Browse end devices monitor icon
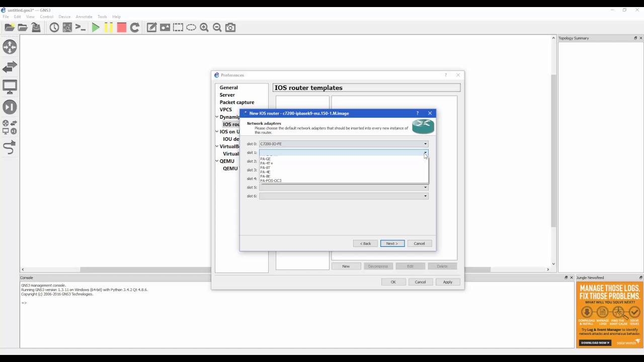Viewport: 644px width, 362px height. tap(10, 87)
